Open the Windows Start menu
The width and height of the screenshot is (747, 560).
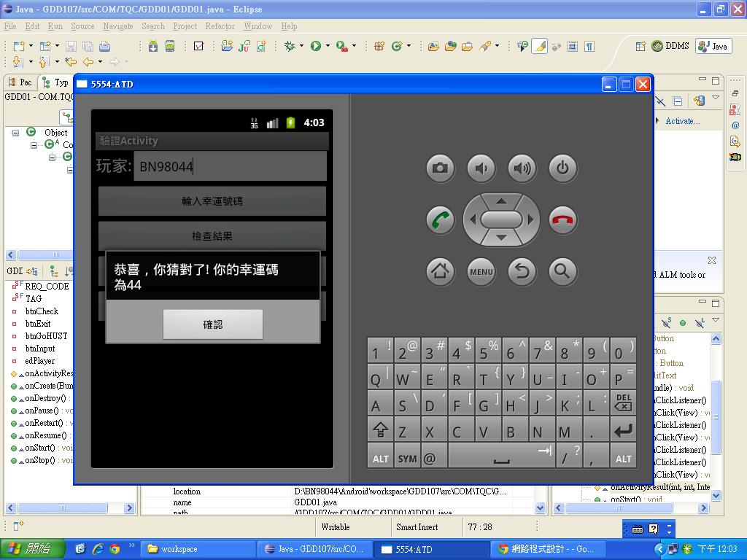(x=29, y=549)
